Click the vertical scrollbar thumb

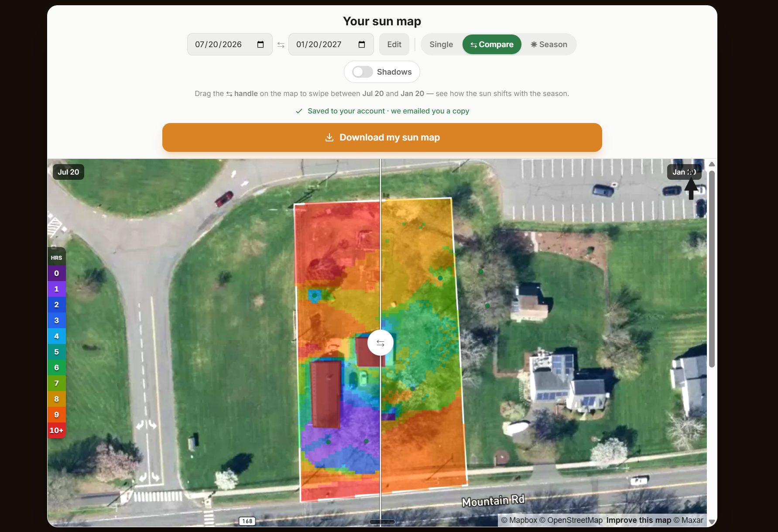coord(712,268)
